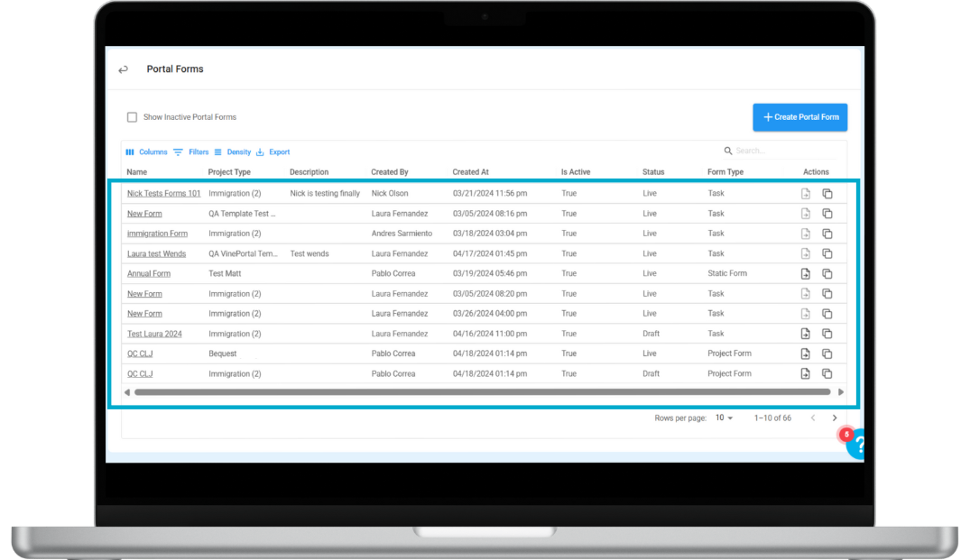
Task: Go to next page of results
Action: [x=834, y=418]
